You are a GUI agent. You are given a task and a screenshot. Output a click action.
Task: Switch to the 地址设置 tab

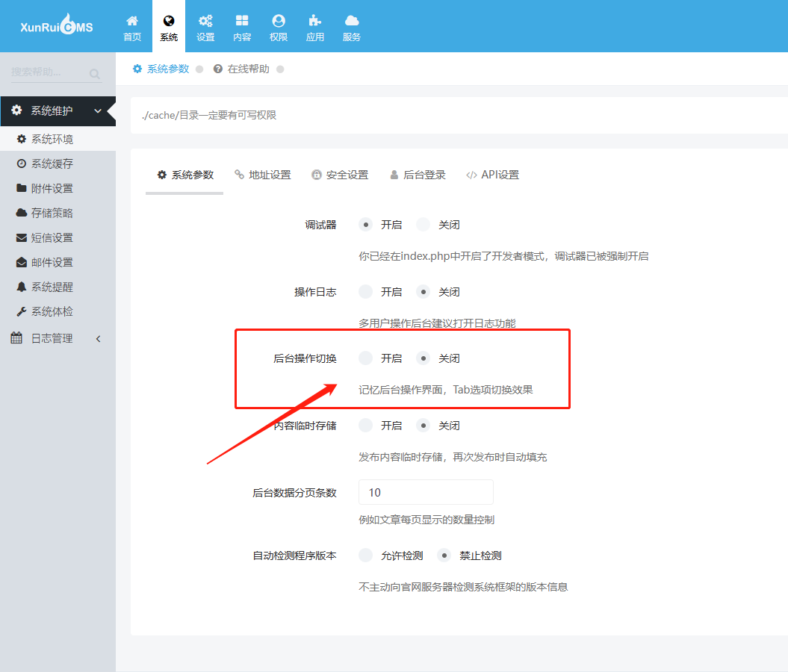pos(263,175)
